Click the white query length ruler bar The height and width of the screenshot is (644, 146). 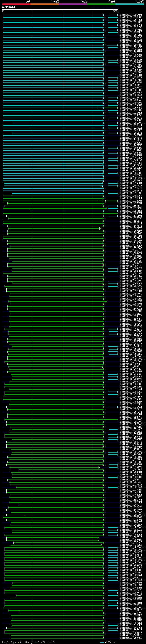coord(60,9)
